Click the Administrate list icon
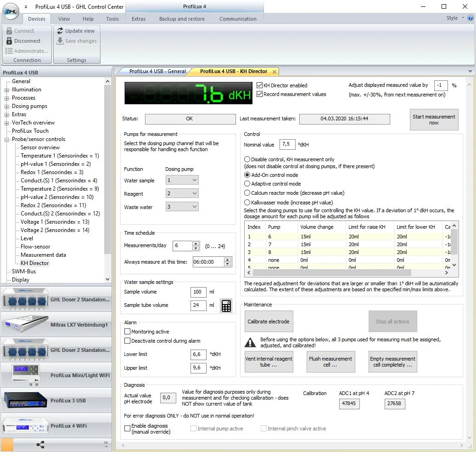Viewport: 476px width, 452px height. 9,51
